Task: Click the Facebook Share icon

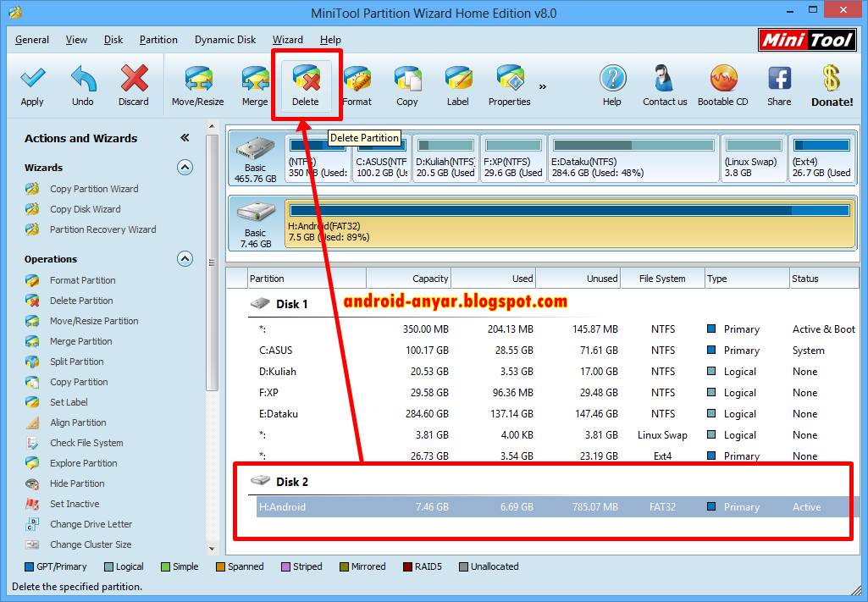Action: 779,78
